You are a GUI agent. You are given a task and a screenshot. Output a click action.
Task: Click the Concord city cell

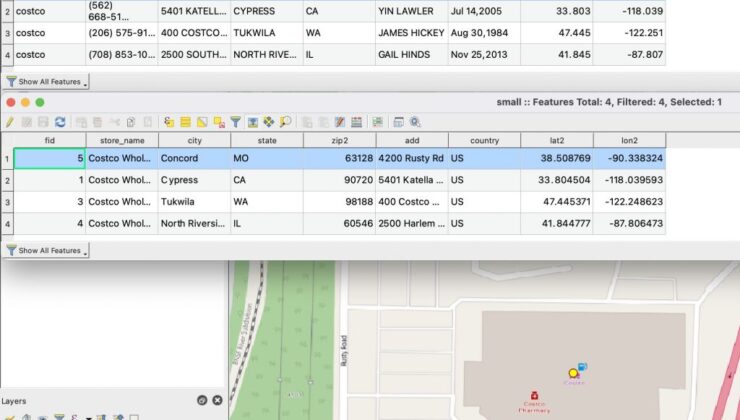click(194, 158)
